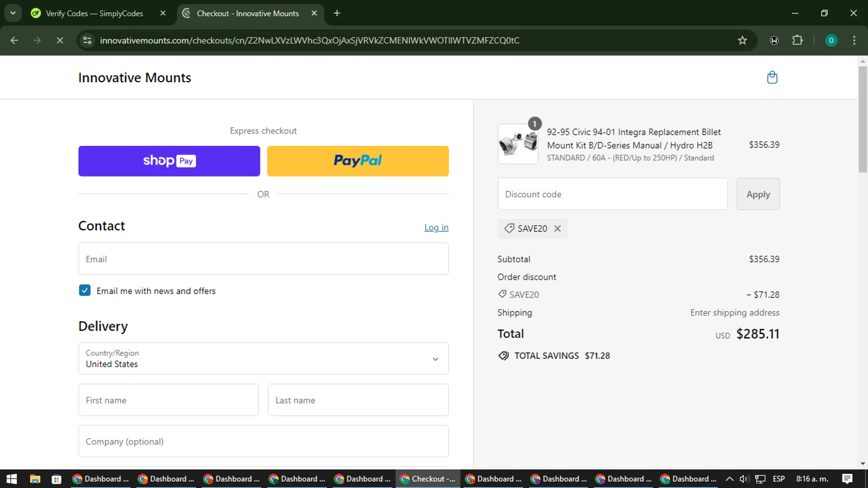Viewport: 868px width, 488px height.
Task: Click the Last name field
Action: click(358, 400)
